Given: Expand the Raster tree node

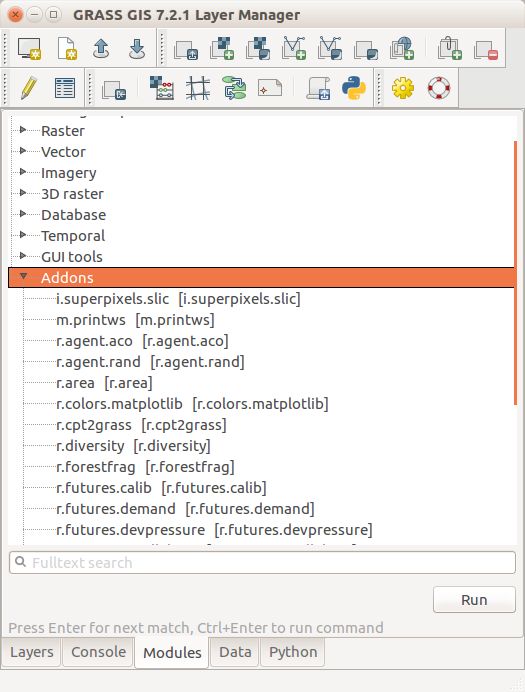Looking at the screenshot, I should pos(23,130).
